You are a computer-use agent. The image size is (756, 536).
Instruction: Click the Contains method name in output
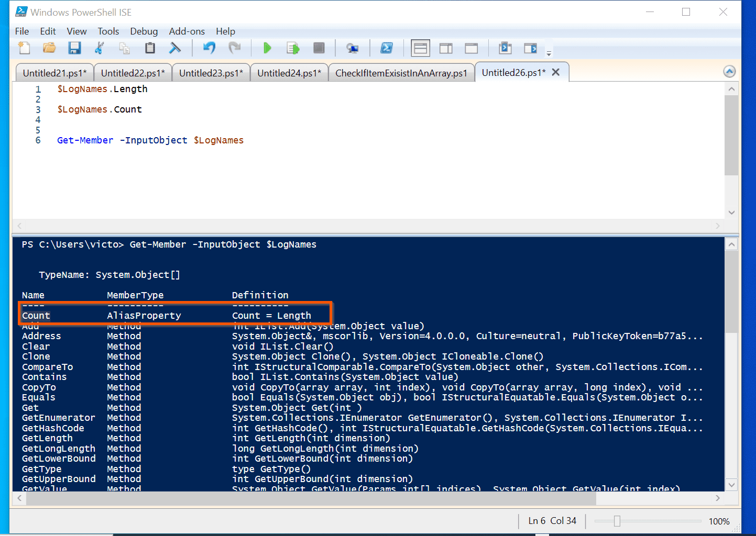[44, 377]
